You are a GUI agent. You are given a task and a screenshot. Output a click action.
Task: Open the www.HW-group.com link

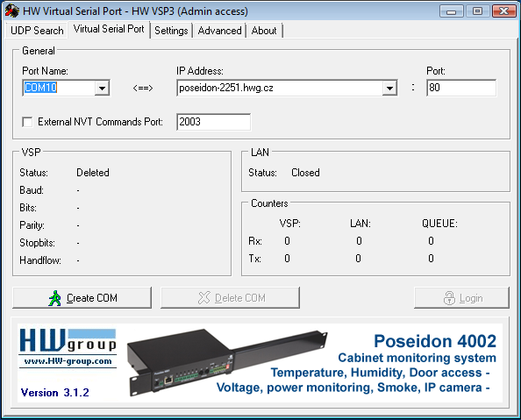point(68,361)
